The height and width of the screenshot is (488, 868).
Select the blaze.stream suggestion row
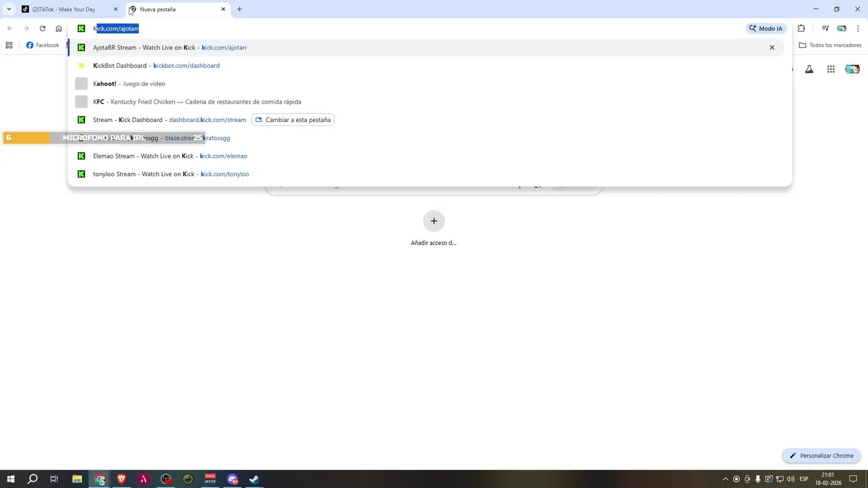427,138
